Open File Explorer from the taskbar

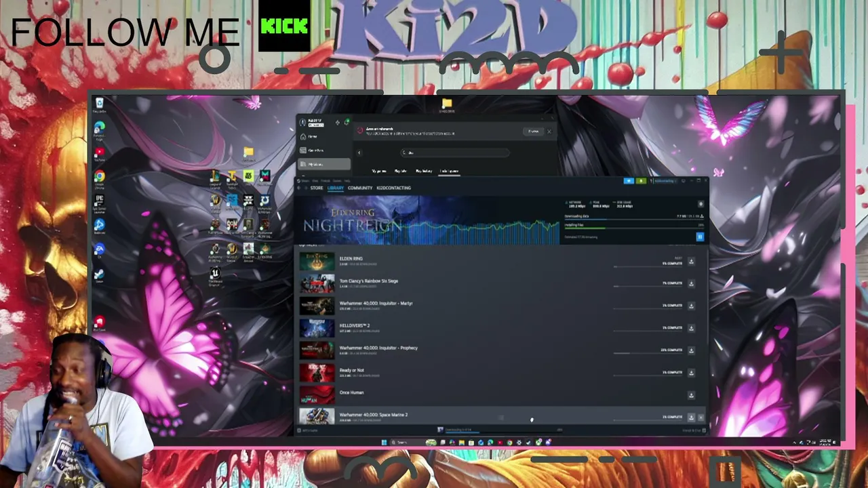pyautogui.click(x=462, y=443)
